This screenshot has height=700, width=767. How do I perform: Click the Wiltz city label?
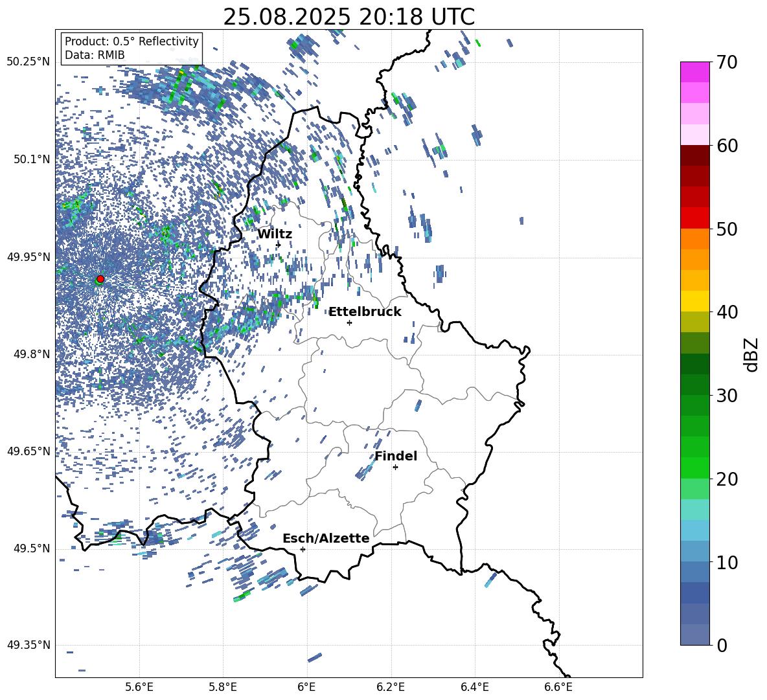click(x=275, y=234)
